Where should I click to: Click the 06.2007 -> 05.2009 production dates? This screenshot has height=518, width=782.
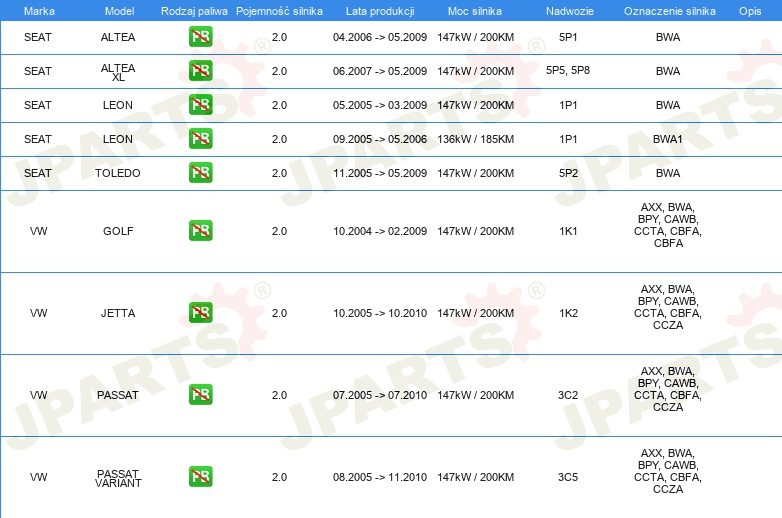[380, 71]
